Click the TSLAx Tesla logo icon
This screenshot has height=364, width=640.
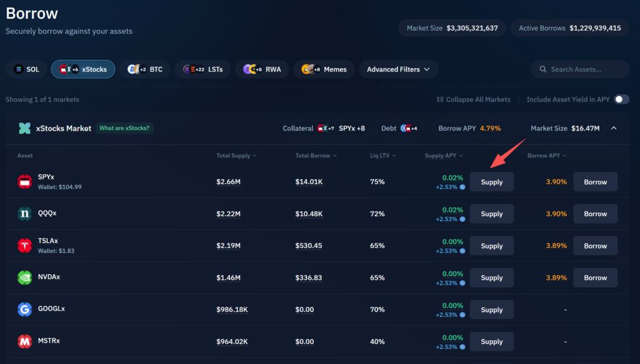[24, 245]
